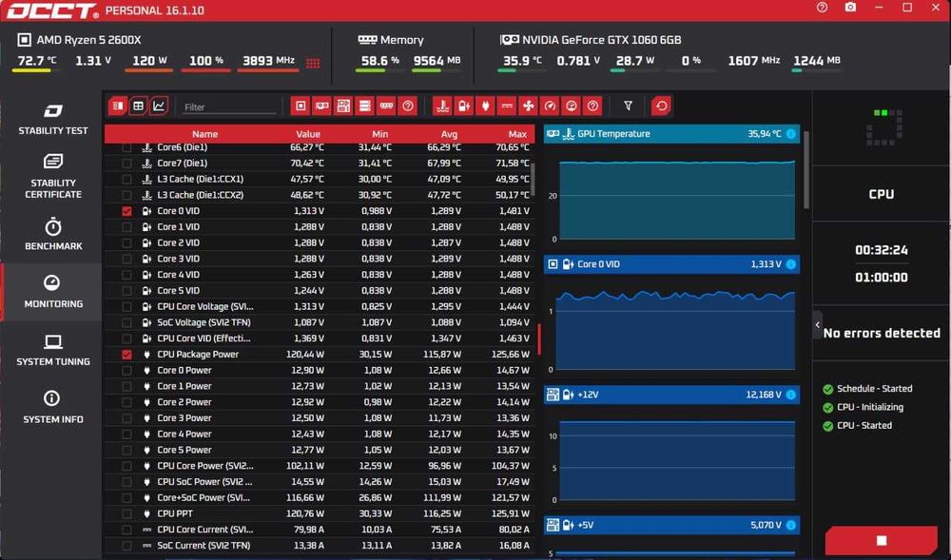Viewport: 951px width, 560px height.
Task: Click the 120,44 W package power value
Action: (x=307, y=355)
